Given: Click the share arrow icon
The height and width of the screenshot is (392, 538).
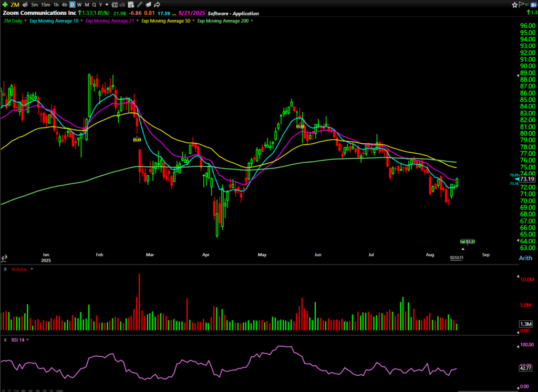Looking at the screenshot, I should [157, 5].
